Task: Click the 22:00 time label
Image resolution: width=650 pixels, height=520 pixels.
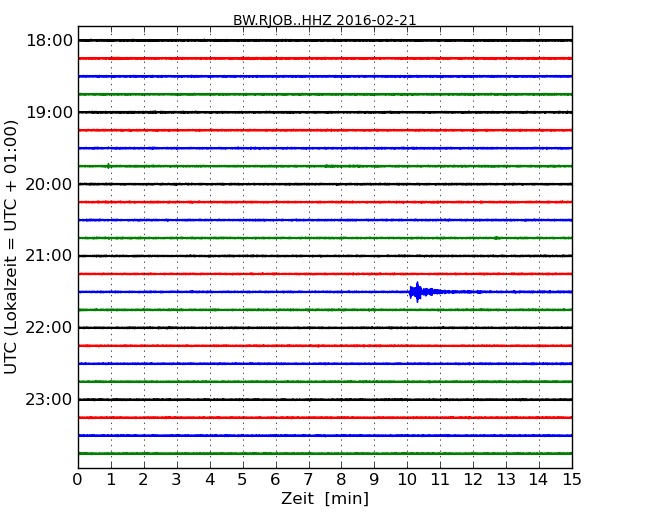Action: pyautogui.click(x=49, y=328)
